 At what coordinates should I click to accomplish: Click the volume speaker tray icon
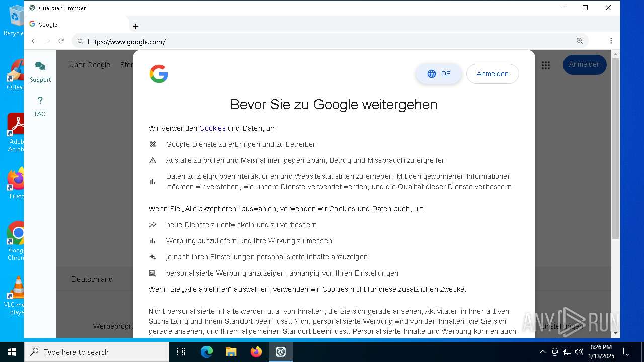point(579,352)
